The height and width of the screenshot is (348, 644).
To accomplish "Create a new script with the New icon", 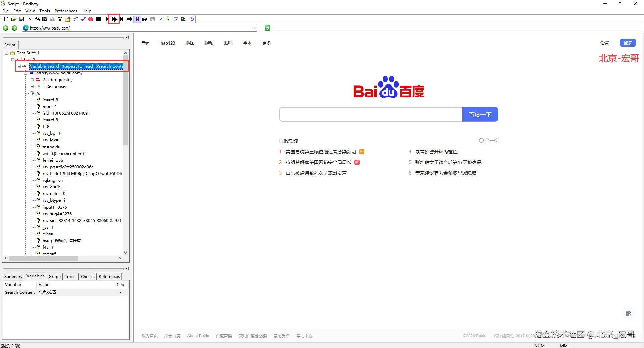I will tap(6, 19).
